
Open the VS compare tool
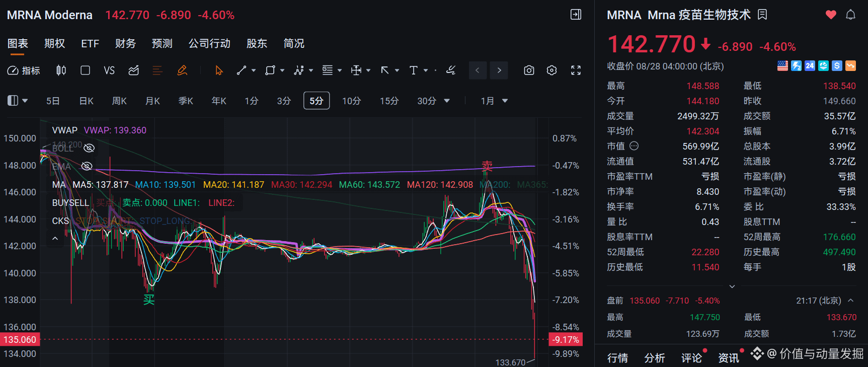pos(109,70)
